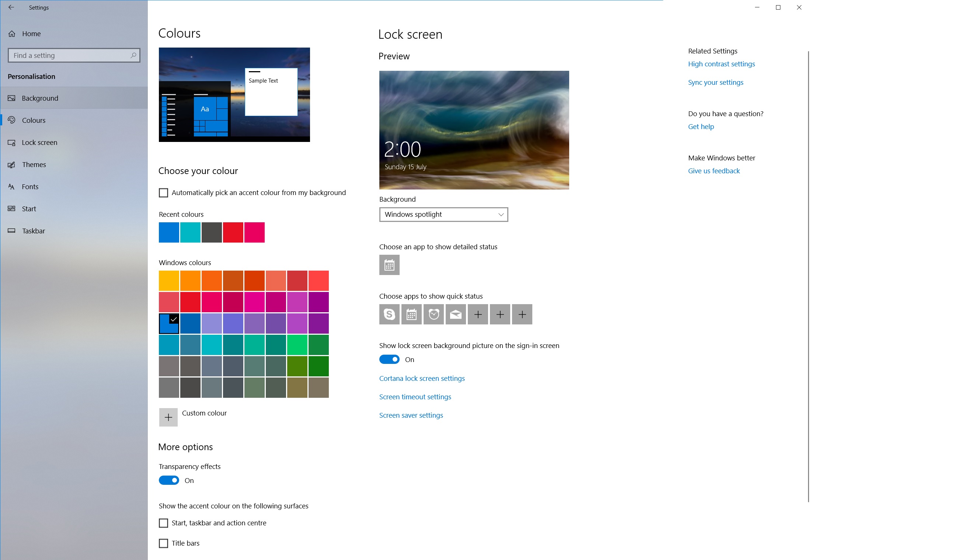Select yellow gold swatch in Windows colours
Image resolution: width=971 pixels, height=560 pixels.
pos(169,281)
